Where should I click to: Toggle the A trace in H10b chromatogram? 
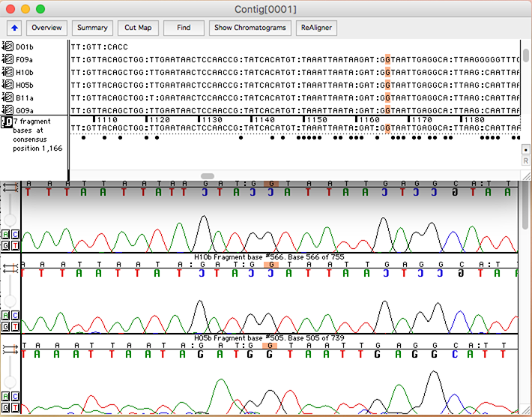click(x=6, y=315)
